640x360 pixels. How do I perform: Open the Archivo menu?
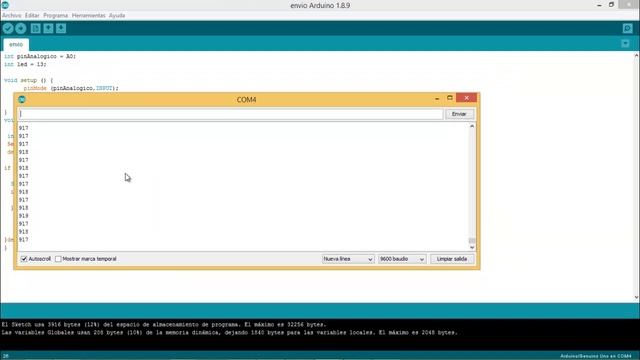click(x=11, y=16)
